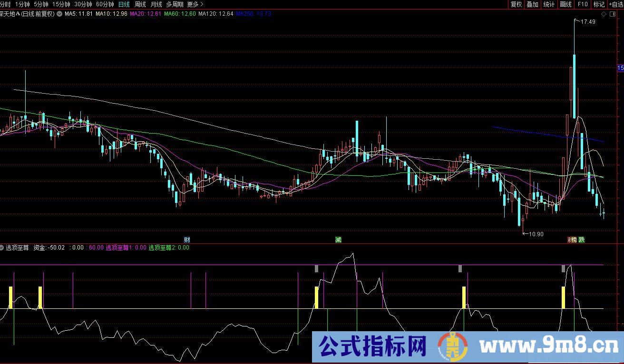
Task: Click the MA5: 11.81 label
Action: point(78,14)
